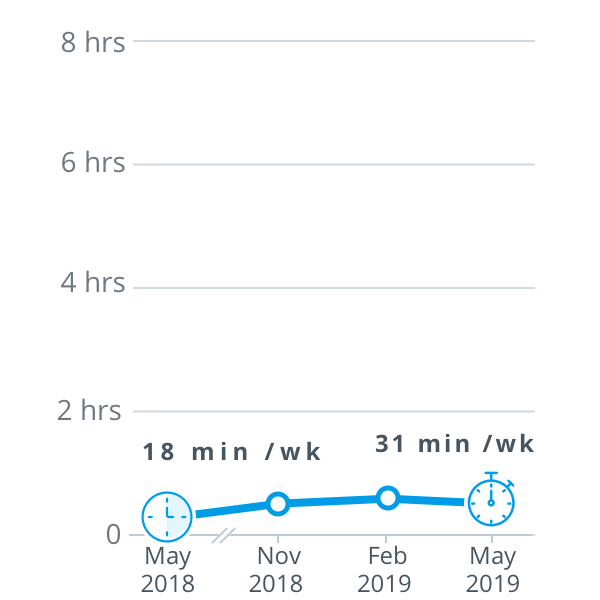The width and height of the screenshot is (600, 600).
Task: Click the axis break slashes marker
Action: click(x=223, y=536)
